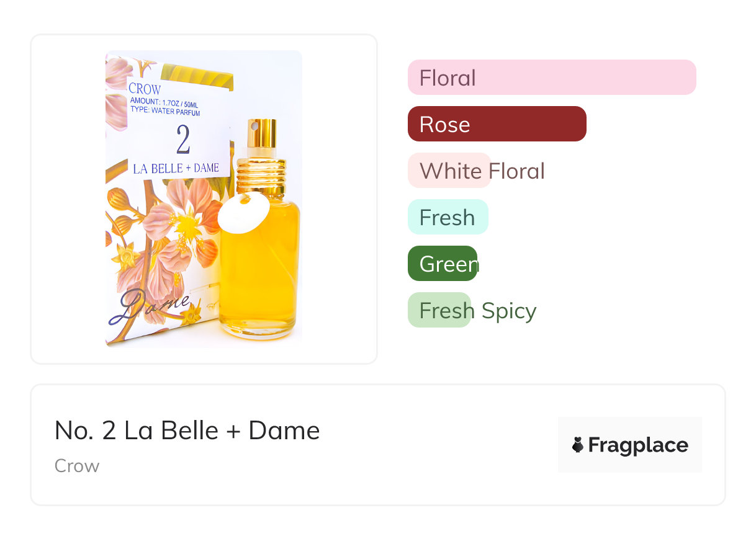Click the Dame script text on the box

coord(150,305)
